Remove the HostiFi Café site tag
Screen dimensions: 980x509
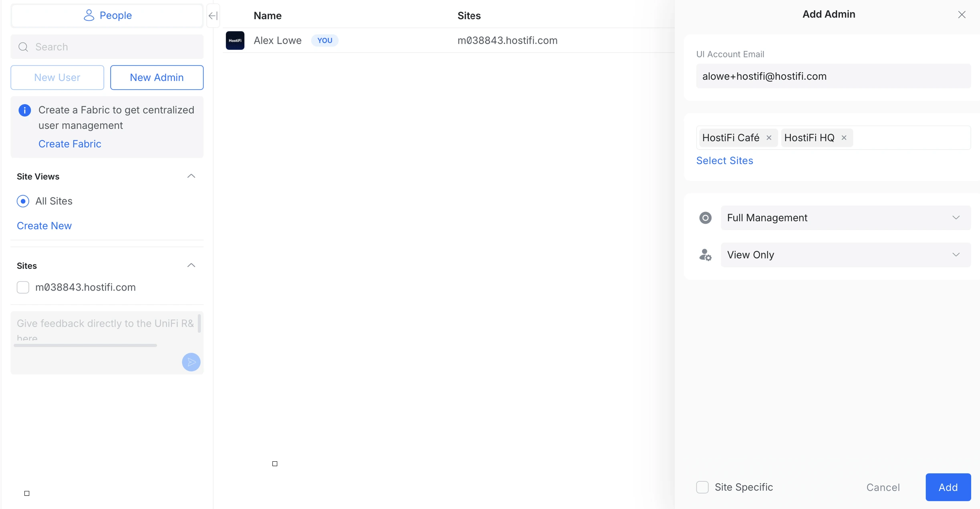coord(769,138)
